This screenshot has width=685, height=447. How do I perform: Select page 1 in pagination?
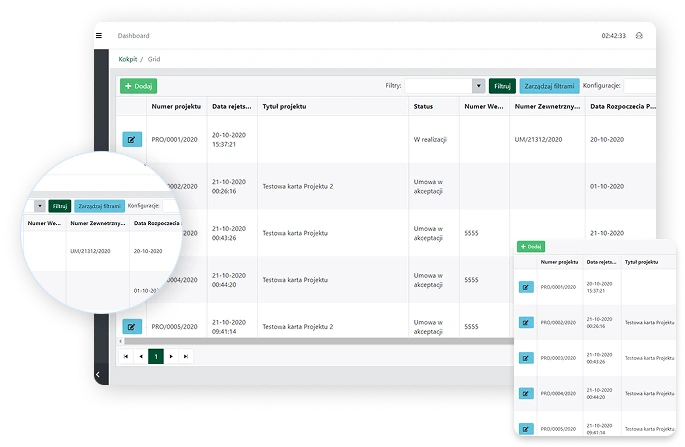click(x=156, y=355)
